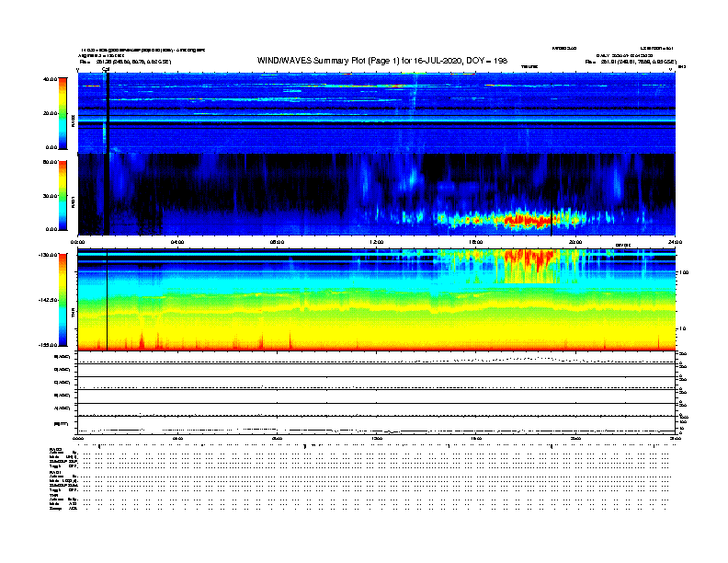The width and height of the screenshot is (728, 563).
Task: Click the -142.50 value on TNR scale
Action: click(x=48, y=300)
